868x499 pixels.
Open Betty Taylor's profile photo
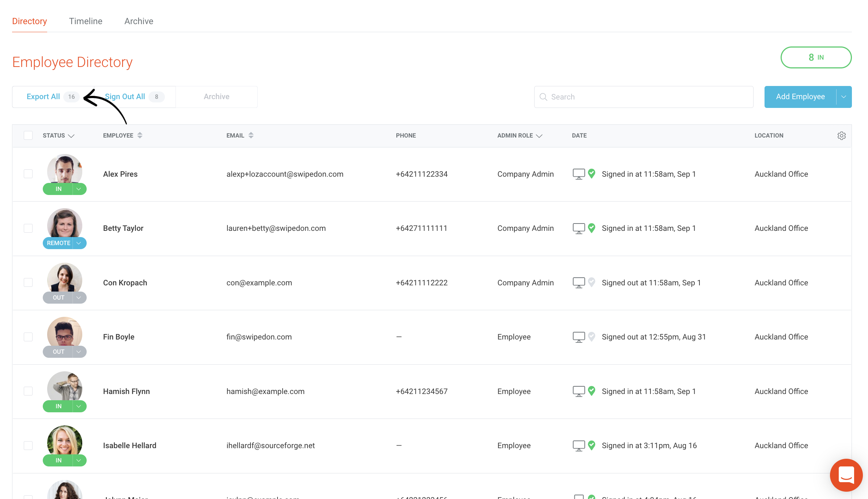[65, 223]
